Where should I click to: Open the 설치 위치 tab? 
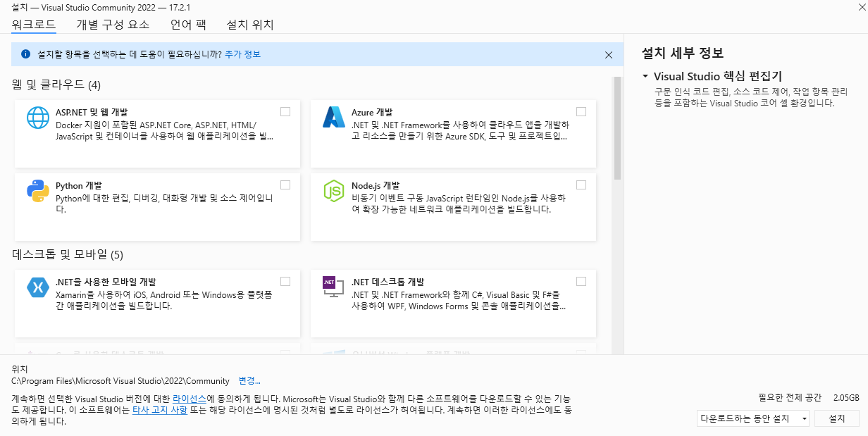pos(250,25)
